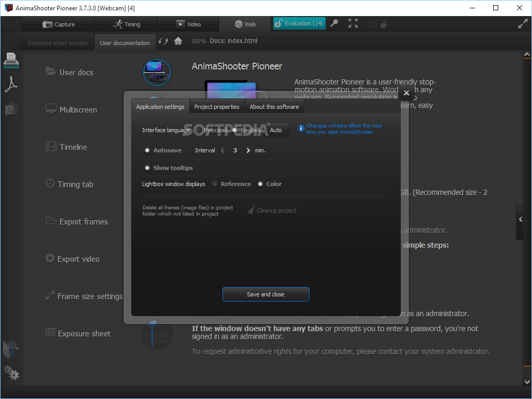Screen dimensions: 532x399
Task: Choose Auto interface language
Action: (275, 130)
